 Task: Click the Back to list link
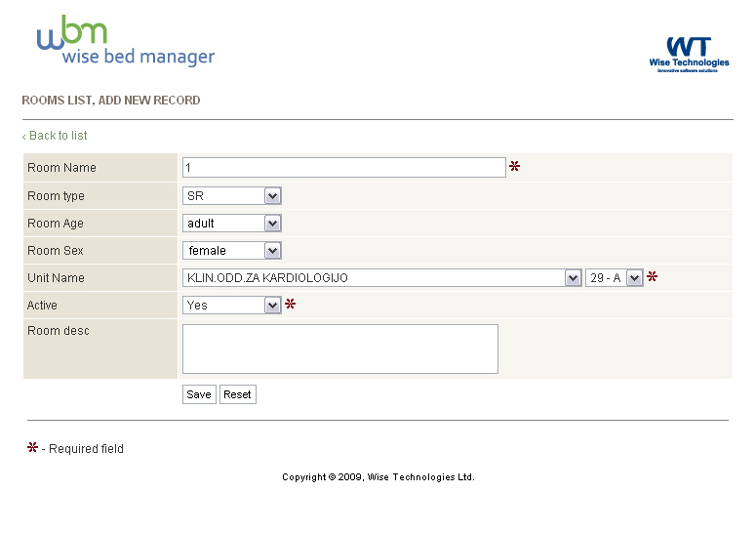point(55,136)
